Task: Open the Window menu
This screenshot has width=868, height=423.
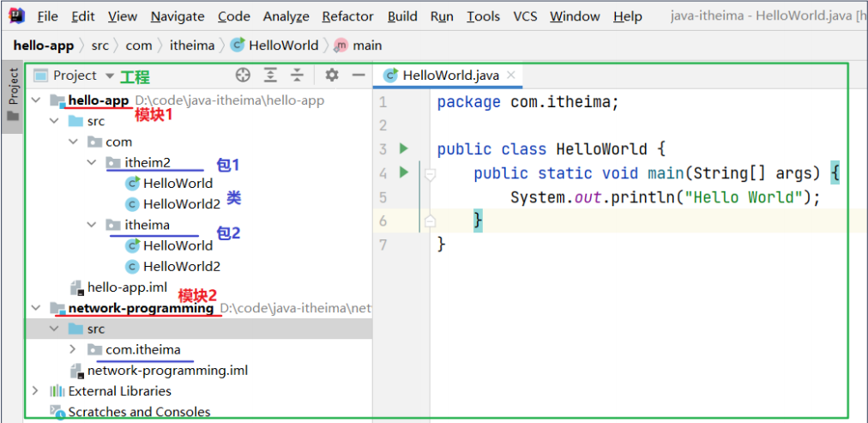Action: pyautogui.click(x=576, y=16)
